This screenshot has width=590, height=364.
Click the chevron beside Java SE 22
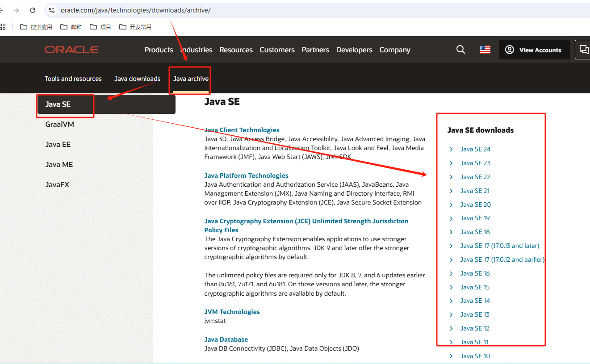(x=451, y=177)
